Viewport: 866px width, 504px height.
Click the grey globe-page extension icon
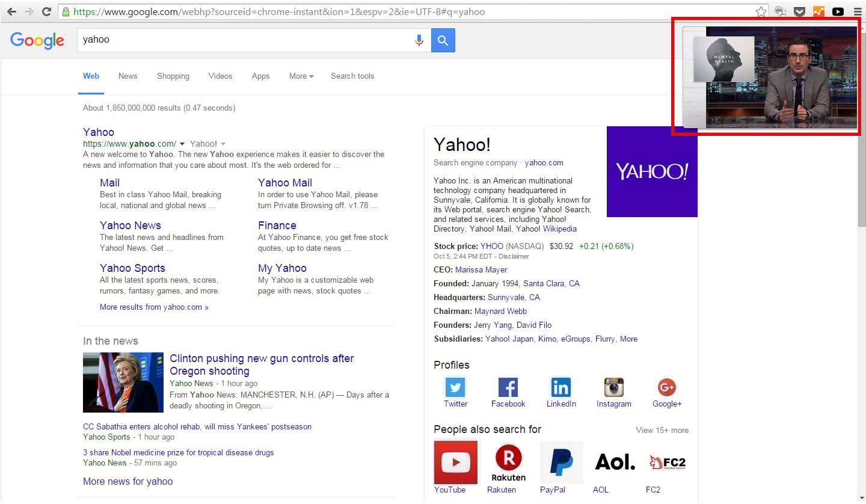(780, 11)
